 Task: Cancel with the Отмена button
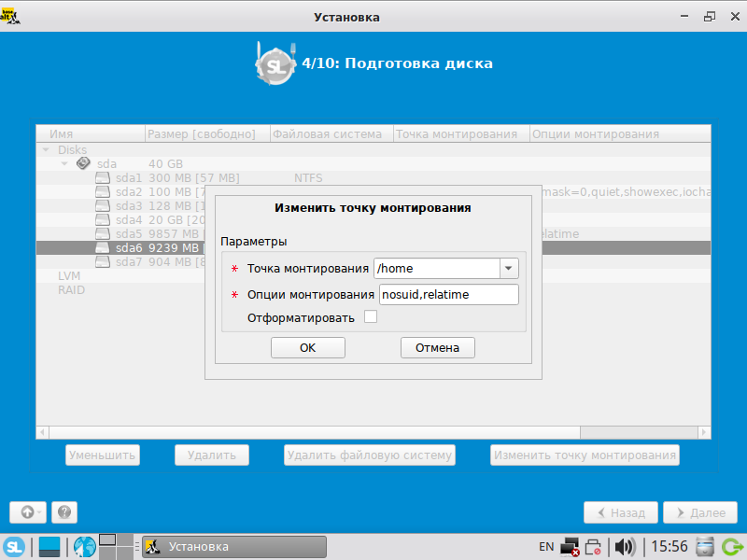click(437, 347)
